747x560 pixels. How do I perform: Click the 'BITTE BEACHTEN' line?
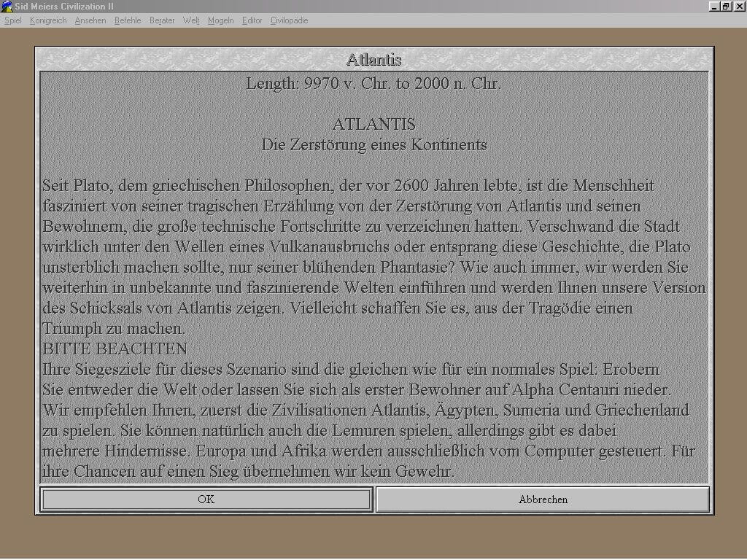click(115, 349)
